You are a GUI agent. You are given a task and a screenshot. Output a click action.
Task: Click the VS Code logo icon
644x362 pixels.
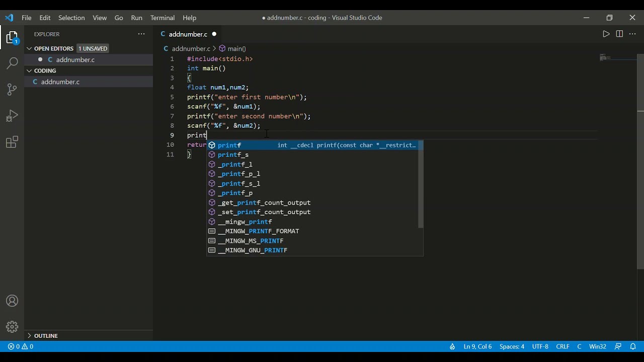coord(9,18)
